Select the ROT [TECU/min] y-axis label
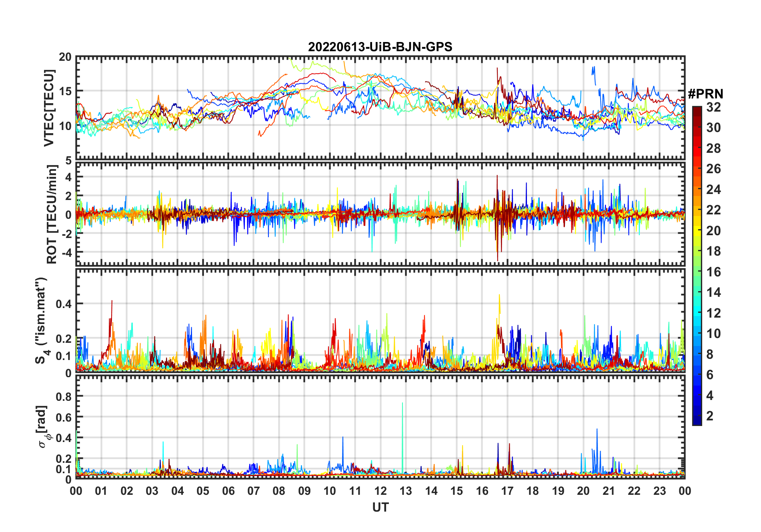 click(x=52, y=214)
